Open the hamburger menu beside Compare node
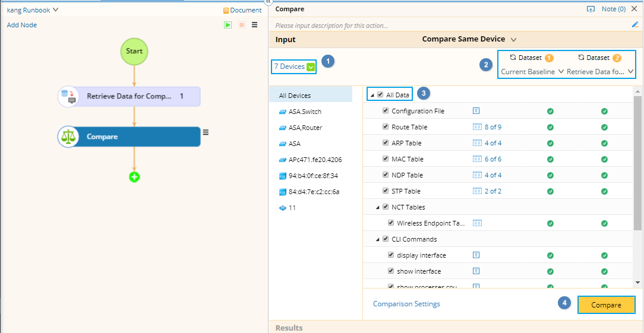The width and height of the screenshot is (644, 333). (206, 132)
